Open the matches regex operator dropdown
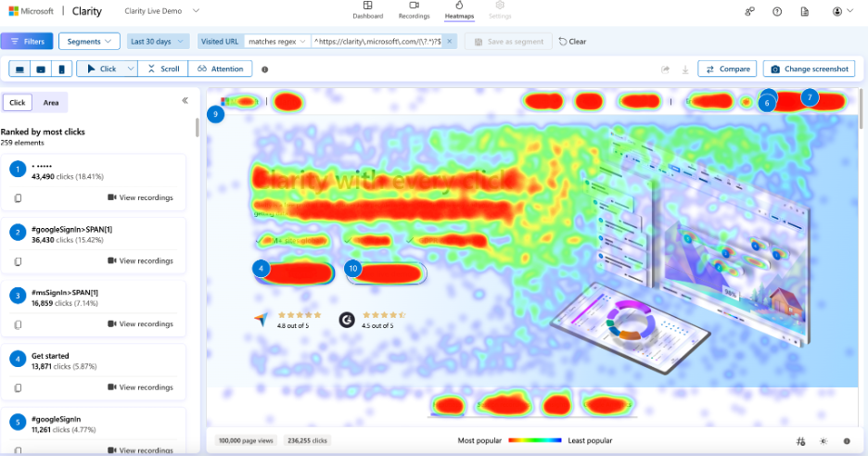This screenshot has height=456, width=868. [x=277, y=42]
